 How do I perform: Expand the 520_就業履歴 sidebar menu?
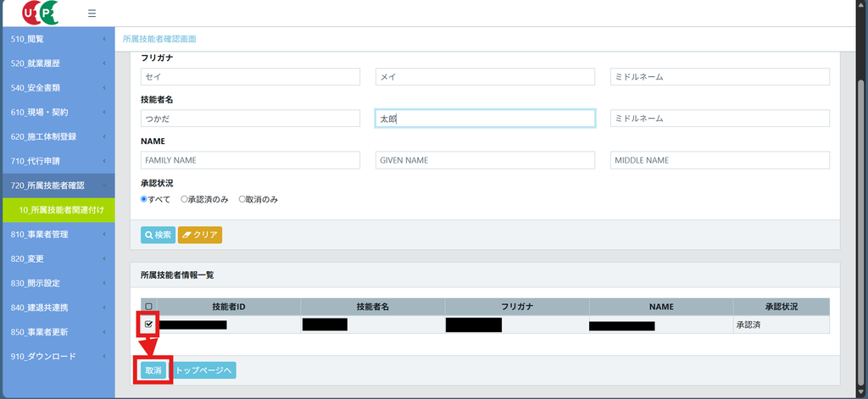pos(58,63)
